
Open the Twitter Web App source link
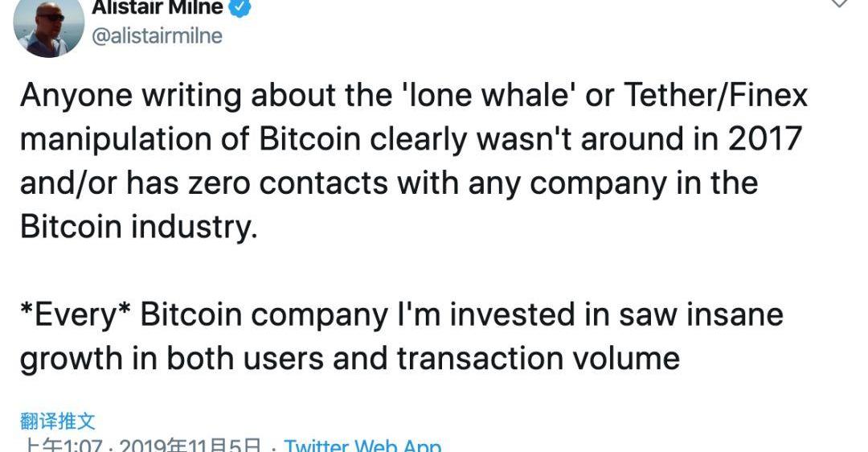point(363,445)
